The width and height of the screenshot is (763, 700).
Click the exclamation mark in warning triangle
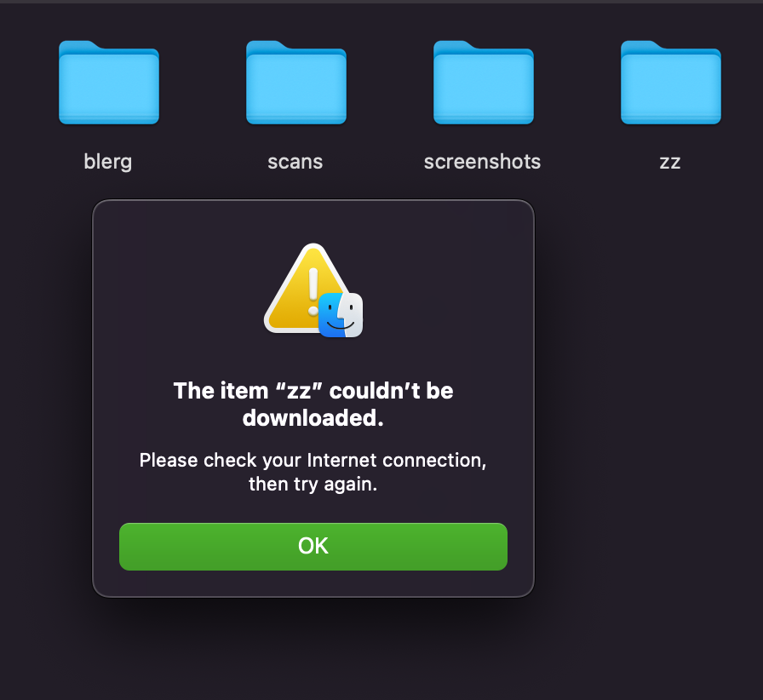pos(313,291)
